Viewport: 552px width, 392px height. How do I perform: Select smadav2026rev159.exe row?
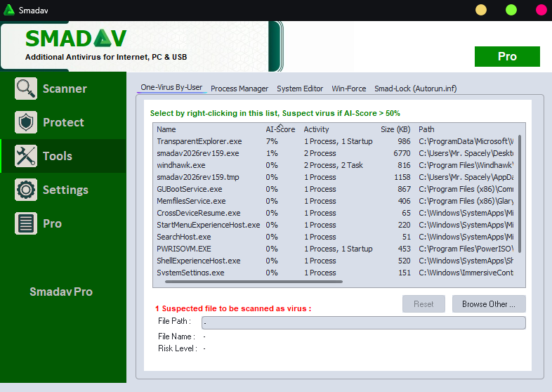tap(334, 153)
